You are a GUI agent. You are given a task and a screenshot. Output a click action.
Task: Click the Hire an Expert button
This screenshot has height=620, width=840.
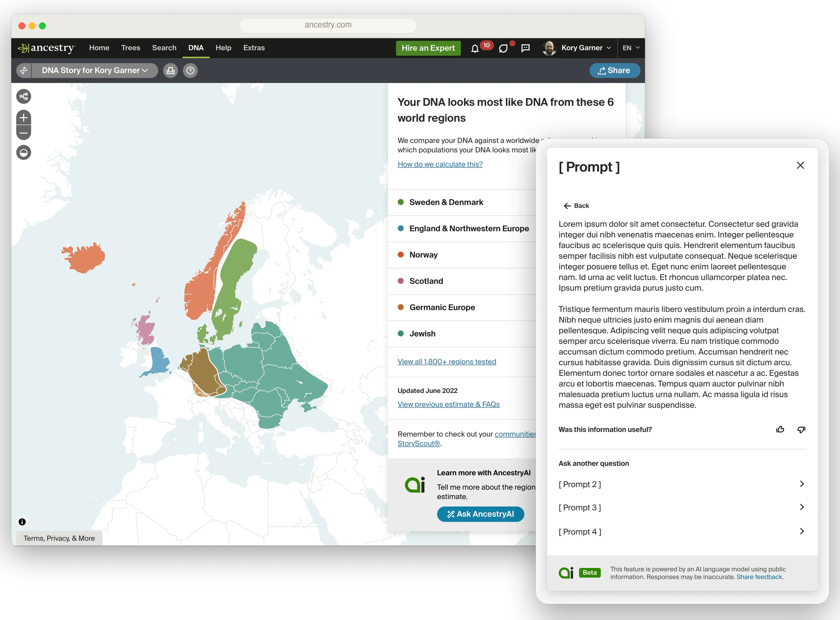428,48
